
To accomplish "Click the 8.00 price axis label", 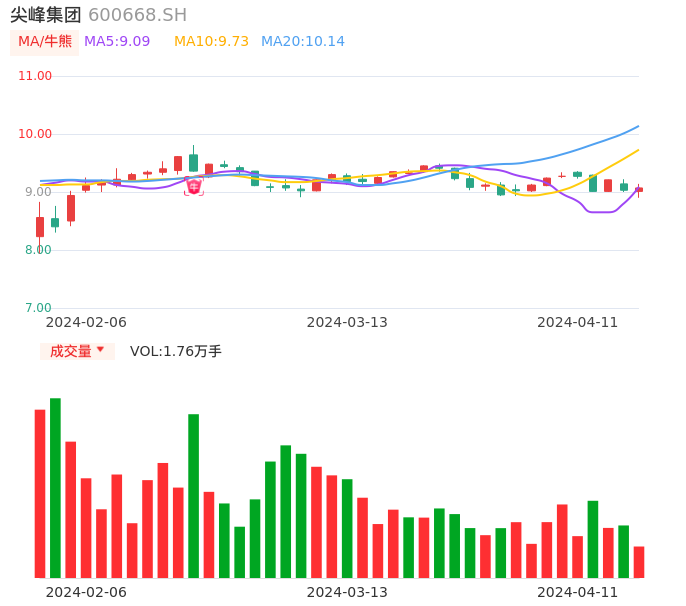I will pyautogui.click(x=38, y=250).
